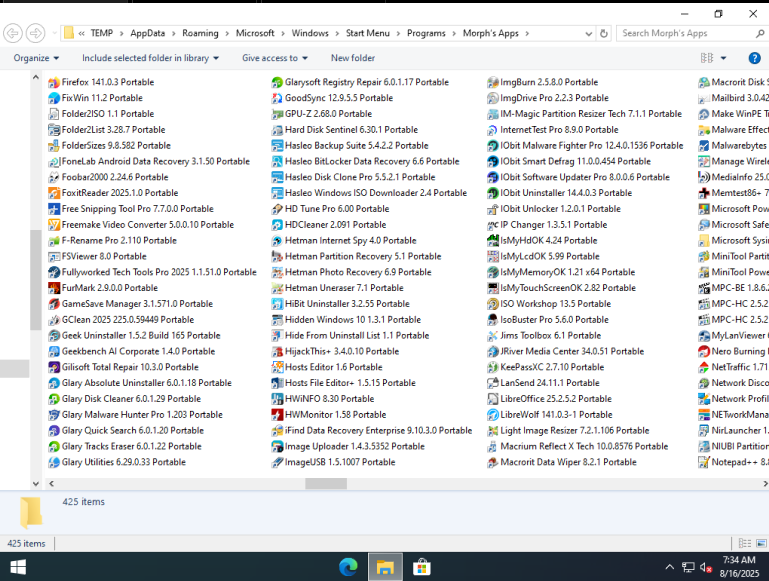The image size is (769, 581).
Task: Click the KeePassXC 2.7.10 Portable icon
Action: 492,367
